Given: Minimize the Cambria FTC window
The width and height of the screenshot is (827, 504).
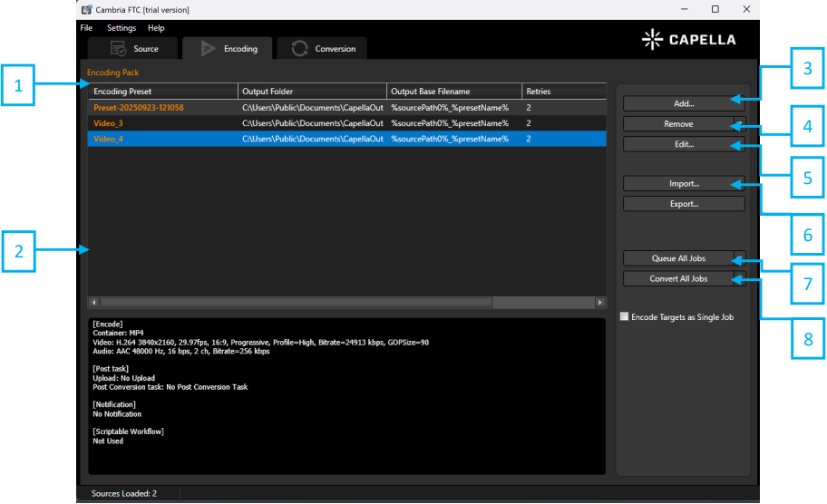Looking at the screenshot, I should (684, 9).
